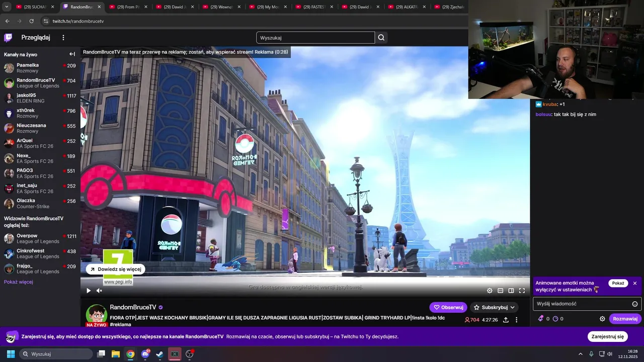Image resolution: width=644 pixels, height=362 pixels.
Task: Follow the channel with Obserwuj
Action: tap(448, 307)
